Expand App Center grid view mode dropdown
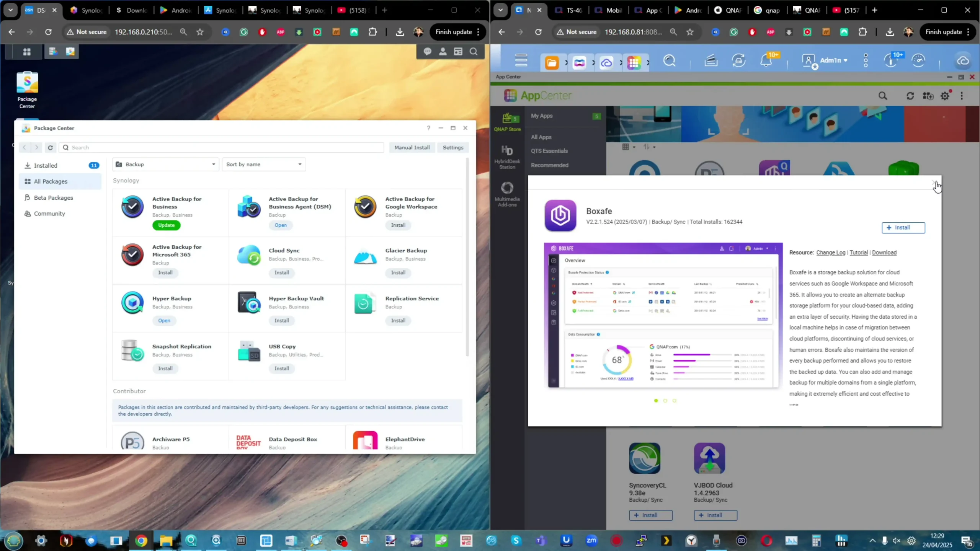This screenshot has height=551, width=980. point(628,147)
